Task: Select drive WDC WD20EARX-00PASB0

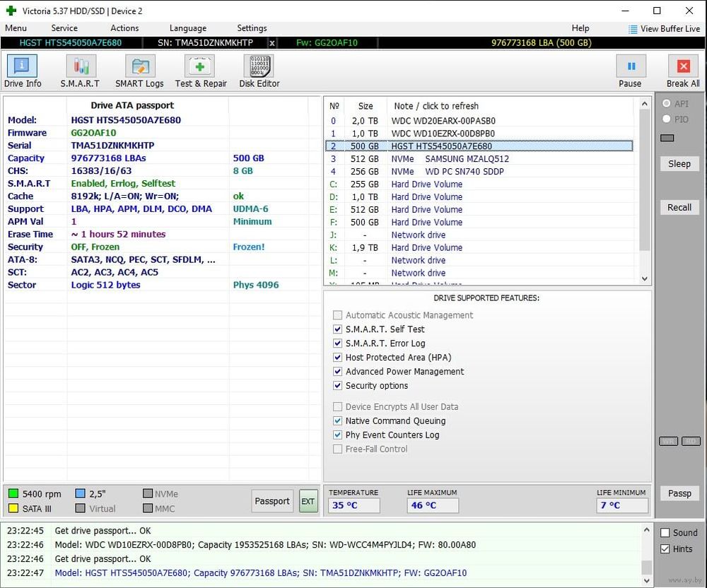Action: 479,121
